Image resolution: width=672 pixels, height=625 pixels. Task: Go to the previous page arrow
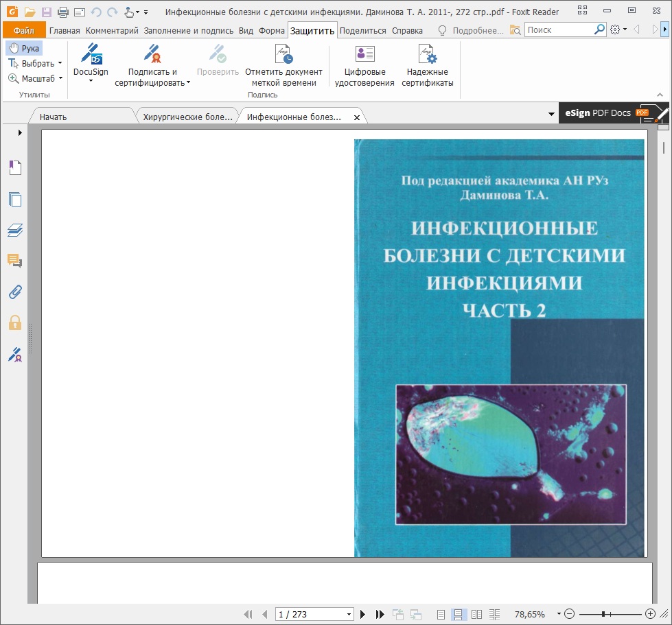265,614
